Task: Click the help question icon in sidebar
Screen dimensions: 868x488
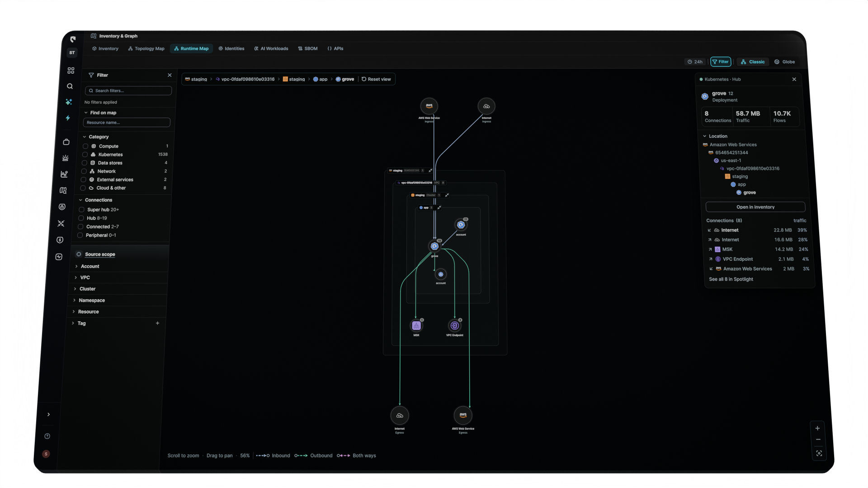Action: pyautogui.click(x=47, y=436)
